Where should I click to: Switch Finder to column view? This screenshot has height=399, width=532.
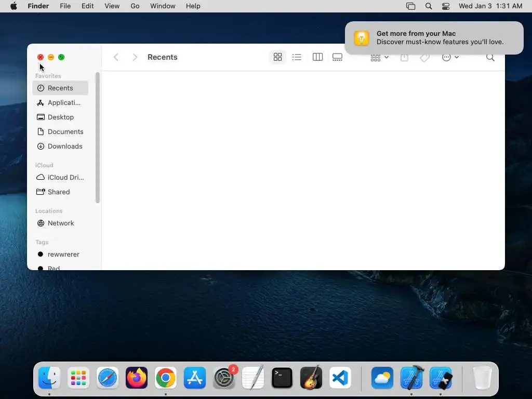317,57
